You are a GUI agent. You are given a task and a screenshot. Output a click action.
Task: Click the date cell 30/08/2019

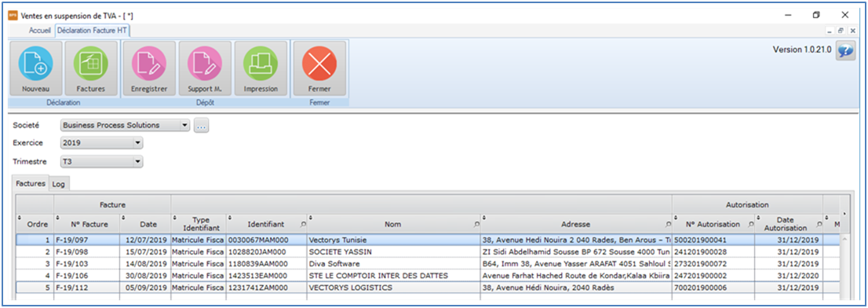tap(146, 275)
